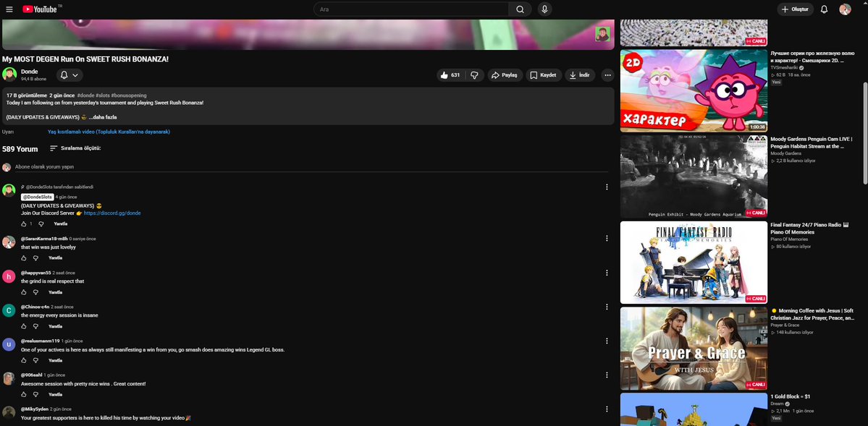Open options menu for 906aahl's comment

(x=607, y=375)
